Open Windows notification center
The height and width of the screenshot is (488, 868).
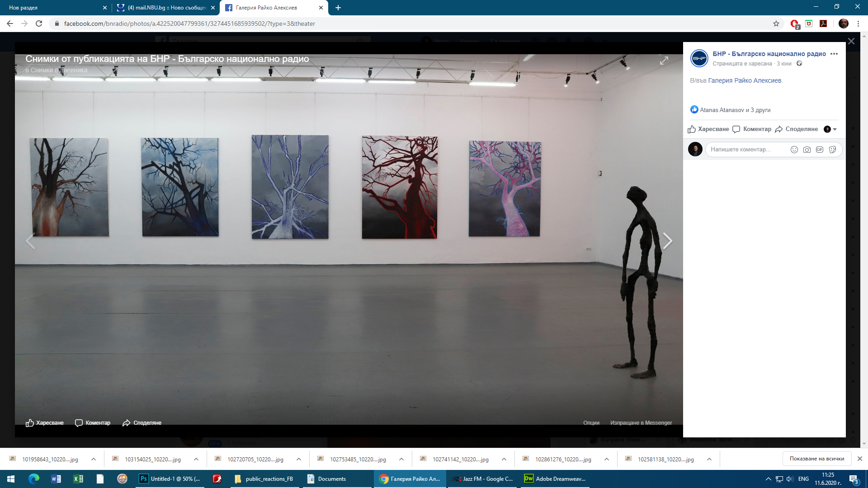click(x=854, y=479)
